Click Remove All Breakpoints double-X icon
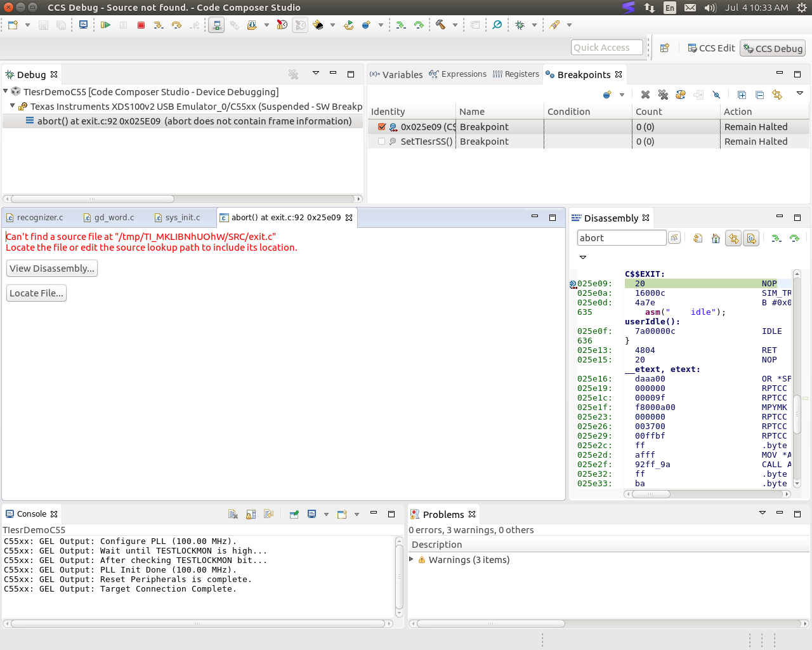This screenshot has height=650, width=812. pos(663,95)
